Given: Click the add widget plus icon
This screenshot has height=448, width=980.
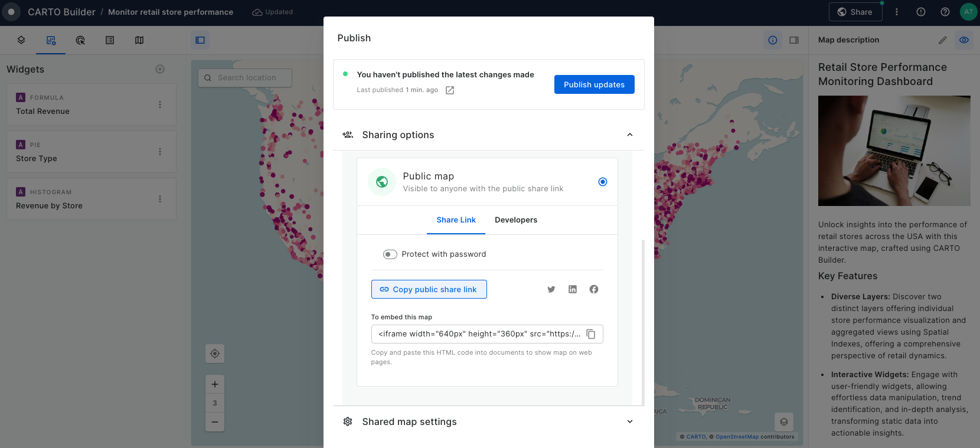Looking at the screenshot, I should point(160,69).
